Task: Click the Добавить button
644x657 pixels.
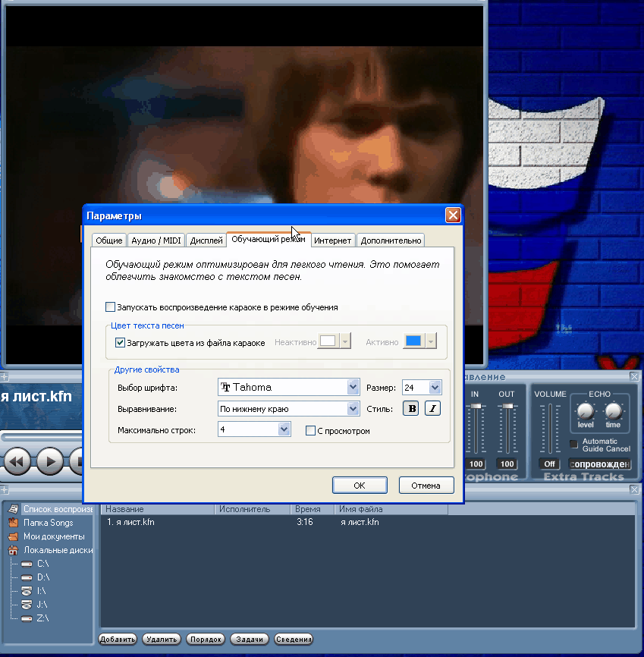Action: [x=118, y=639]
